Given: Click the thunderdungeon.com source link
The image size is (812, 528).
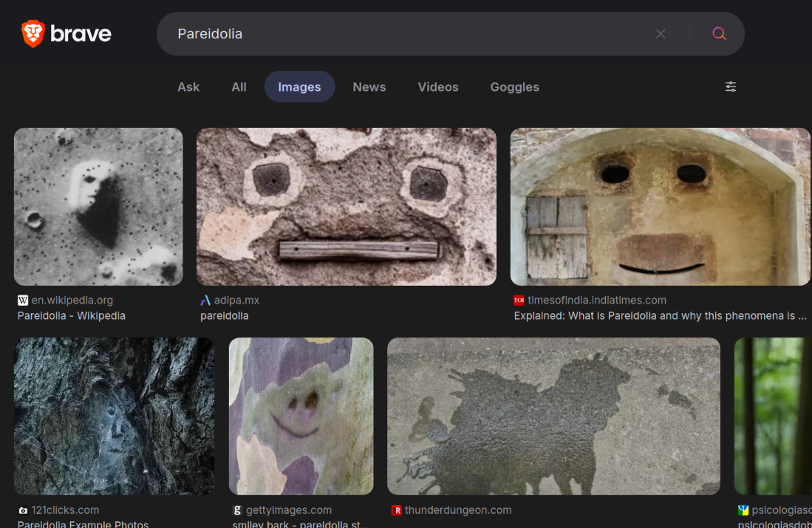Looking at the screenshot, I should (458, 510).
